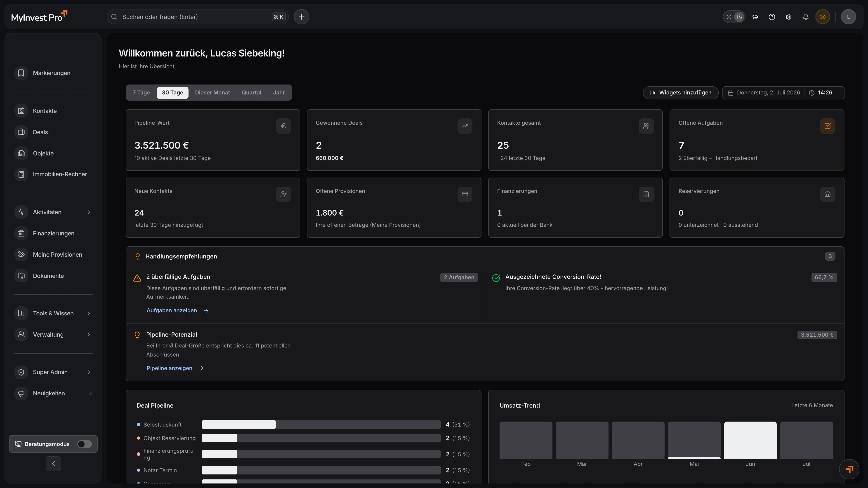Click add-user icon on Neue Kontakte card

point(283,194)
